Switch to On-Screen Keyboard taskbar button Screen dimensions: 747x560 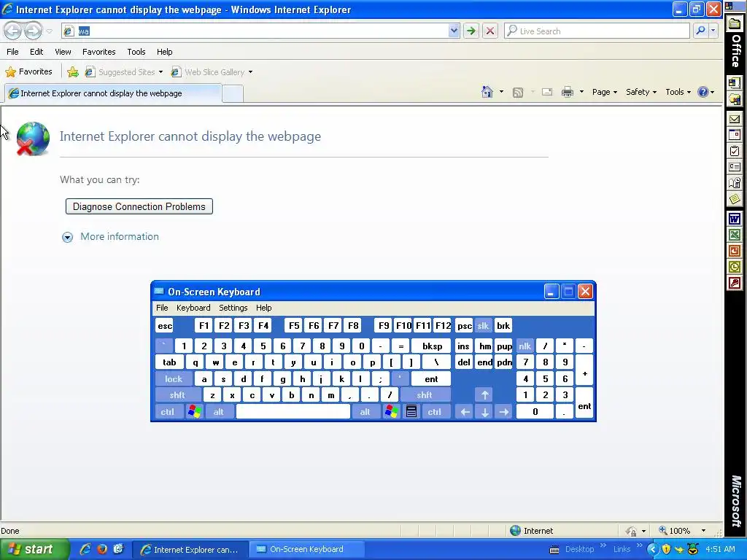[307, 549]
